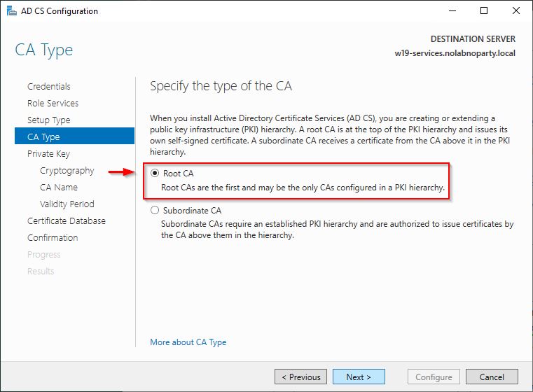The image size is (533, 392).
Task: Choose the Subordinate CA option
Action: pos(155,210)
